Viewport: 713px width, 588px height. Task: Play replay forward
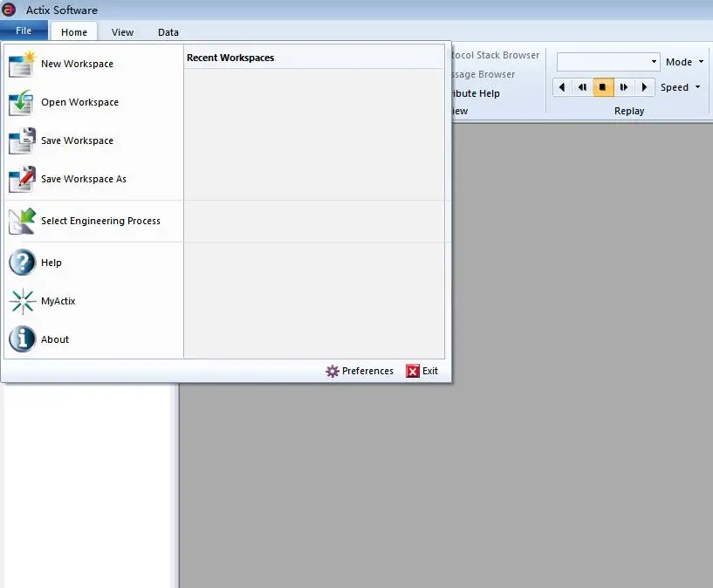tap(644, 87)
